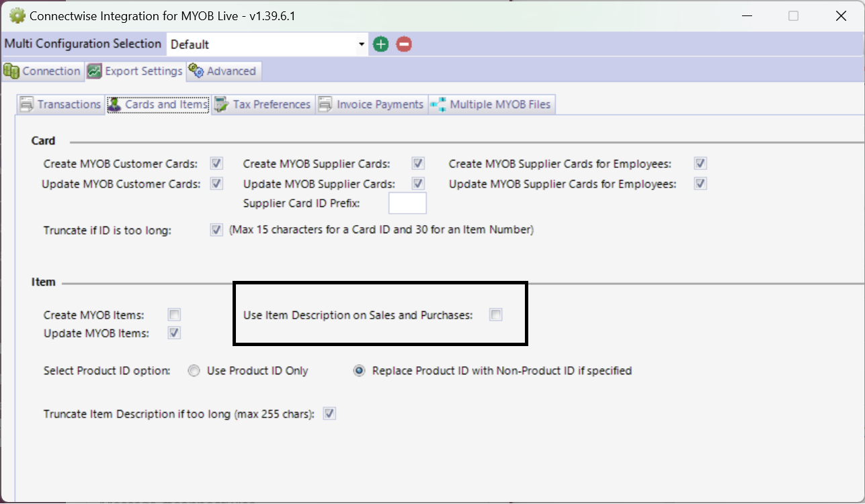This screenshot has width=865, height=504.
Task: Toggle Truncate Item Description if too long checkbox
Action: point(329,414)
